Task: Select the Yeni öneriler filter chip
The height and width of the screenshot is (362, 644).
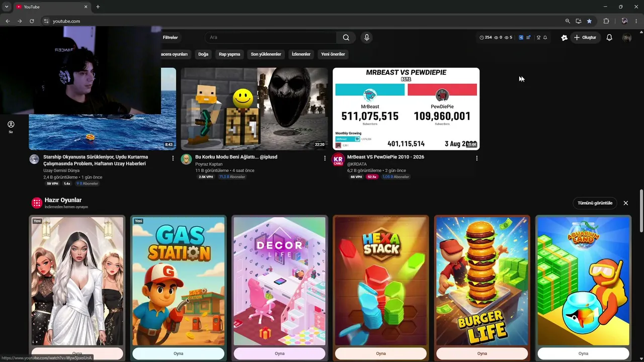Action: (333, 54)
